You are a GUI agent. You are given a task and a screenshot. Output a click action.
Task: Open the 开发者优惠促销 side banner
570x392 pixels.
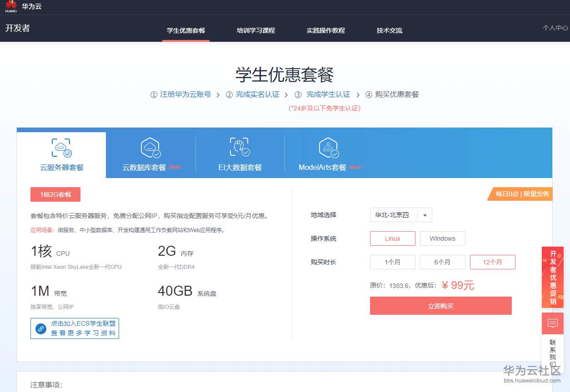553,277
